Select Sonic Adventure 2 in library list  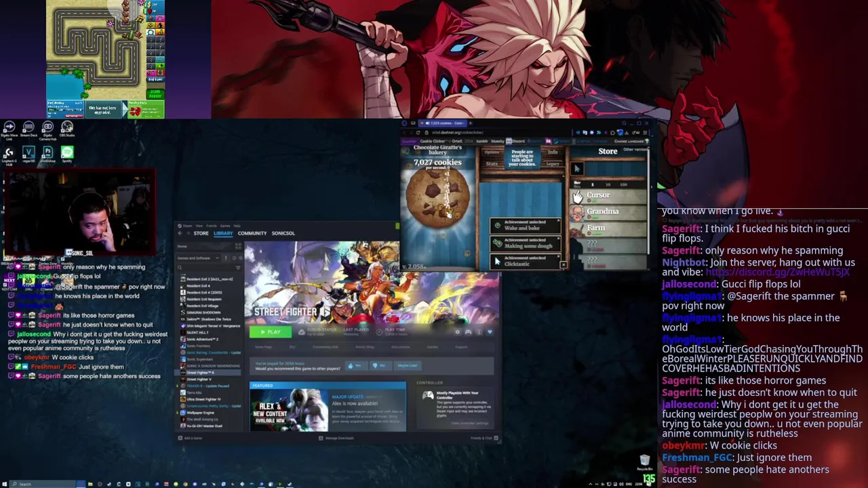202,339
